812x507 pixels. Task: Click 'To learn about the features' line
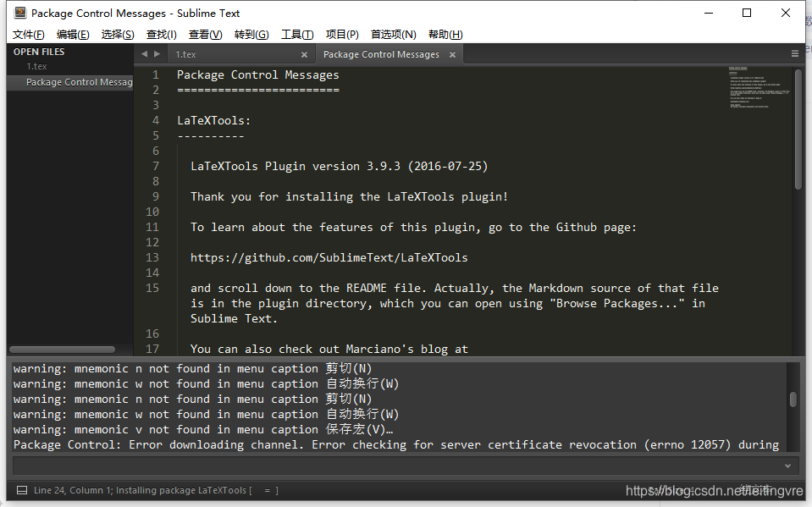[413, 228]
